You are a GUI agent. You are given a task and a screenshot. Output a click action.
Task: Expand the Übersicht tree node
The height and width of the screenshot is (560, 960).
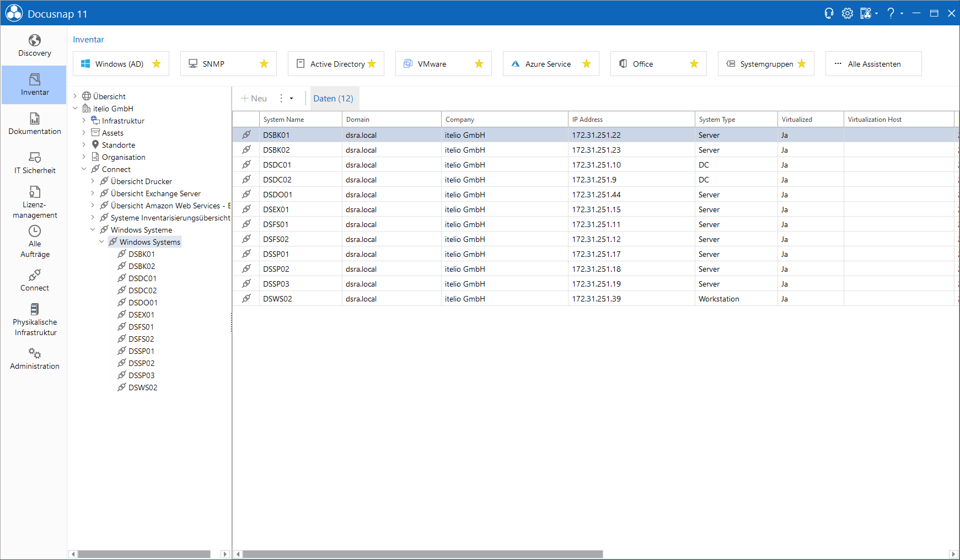(75, 96)
